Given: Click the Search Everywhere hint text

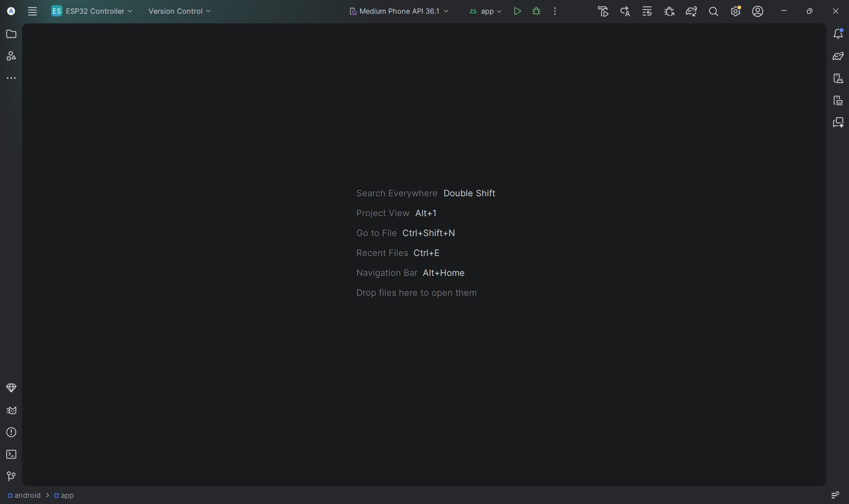Looking at the screenshot, I should 397,193.
